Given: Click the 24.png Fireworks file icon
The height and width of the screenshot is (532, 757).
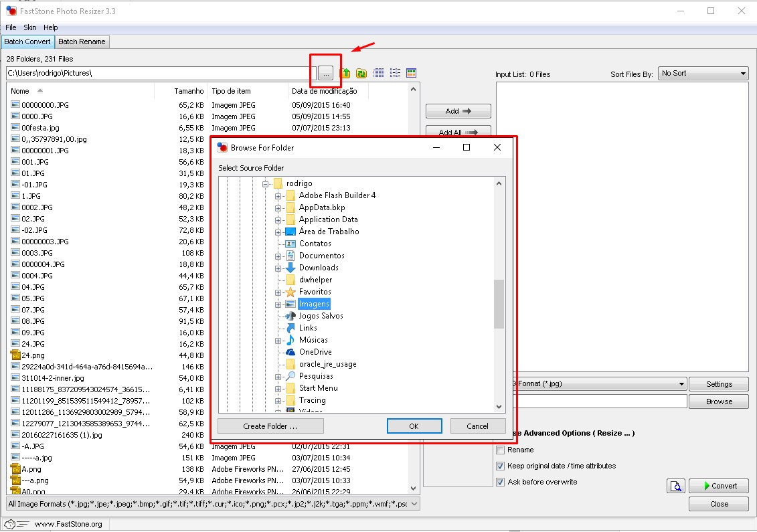Looking at the screenshot, I should 15,355.
